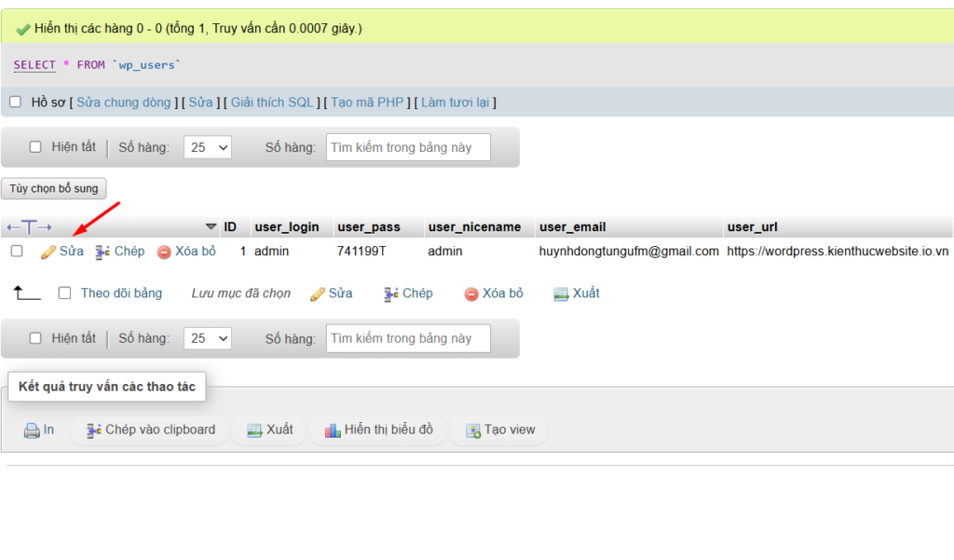
Task: Click the Chép copy icon in admin row
Action: (102, 252)
